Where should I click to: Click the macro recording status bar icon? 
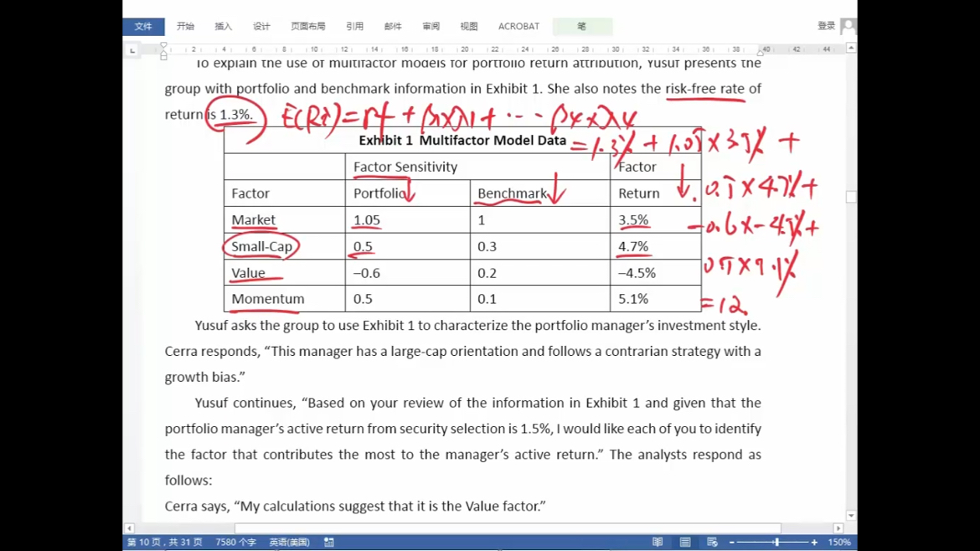tap(328, 543)
